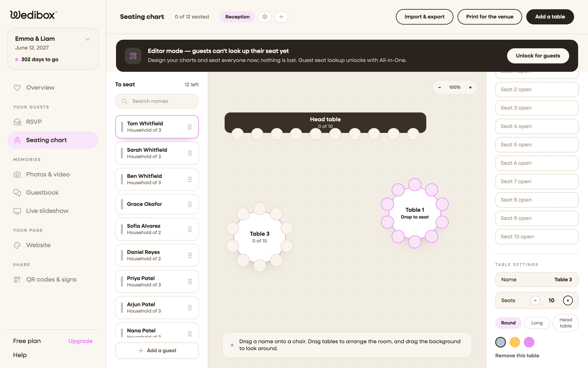Screen dimensions: 588x368
Task: Pick the gray-blue table color
Action: 500,342
